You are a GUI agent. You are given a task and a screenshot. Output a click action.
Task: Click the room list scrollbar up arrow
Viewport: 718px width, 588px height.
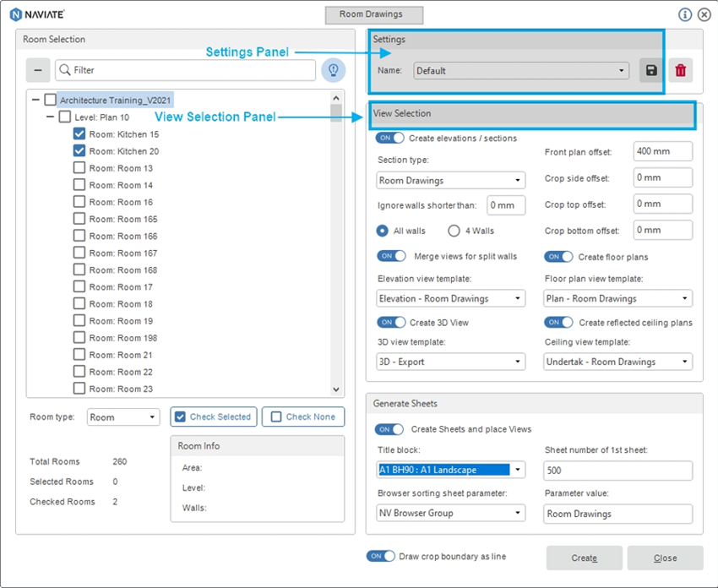336,97
